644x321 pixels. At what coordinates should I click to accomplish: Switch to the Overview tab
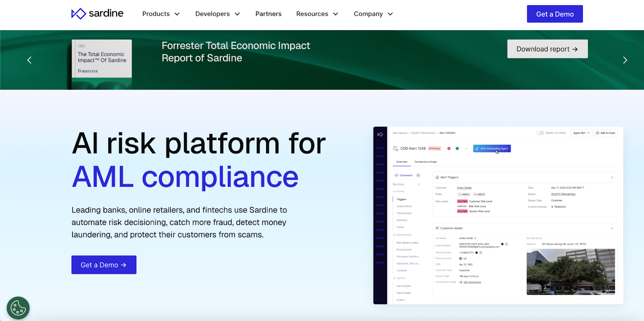[x=402, y=162]
